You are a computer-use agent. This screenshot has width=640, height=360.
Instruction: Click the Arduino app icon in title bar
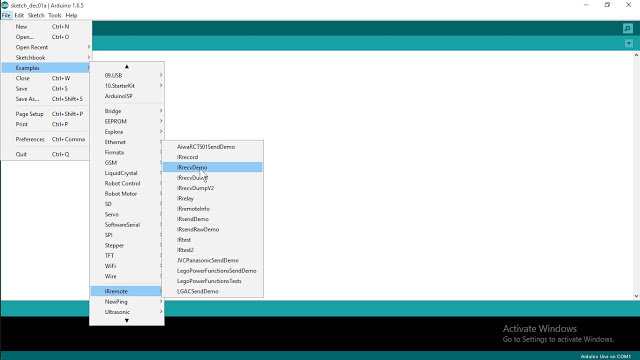point(4,5)
